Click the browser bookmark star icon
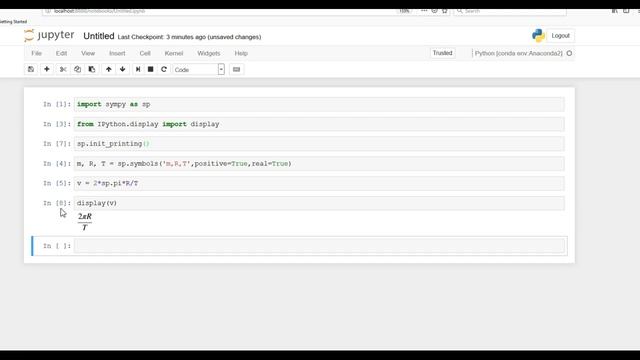The width and height of the screenshot is (640, 360). (x=444, y=11)
